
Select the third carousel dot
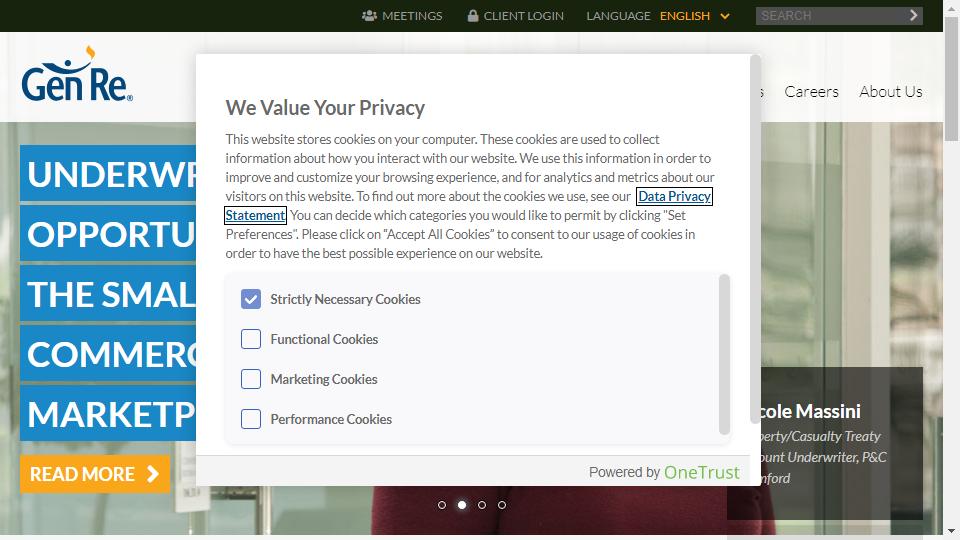[482, 505]
